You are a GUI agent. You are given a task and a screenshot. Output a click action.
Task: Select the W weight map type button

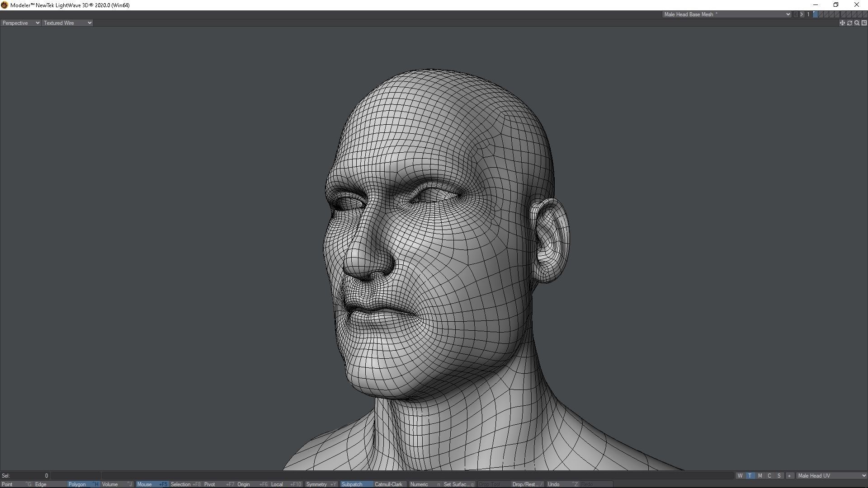740,476
